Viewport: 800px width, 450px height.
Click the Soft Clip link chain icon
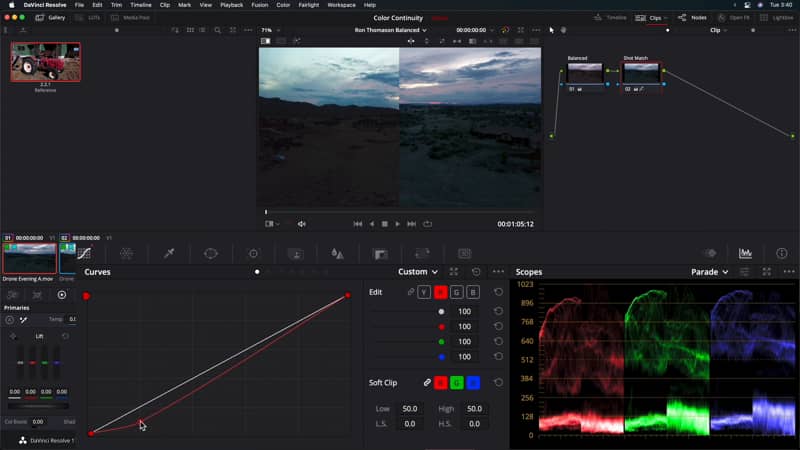(x=427, y=382)
